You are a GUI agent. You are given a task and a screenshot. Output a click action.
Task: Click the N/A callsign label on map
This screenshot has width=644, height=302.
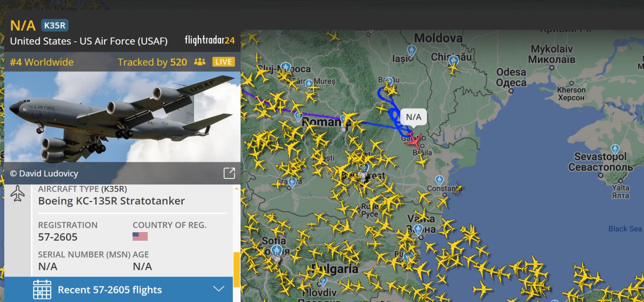click(x=414, y=117)
